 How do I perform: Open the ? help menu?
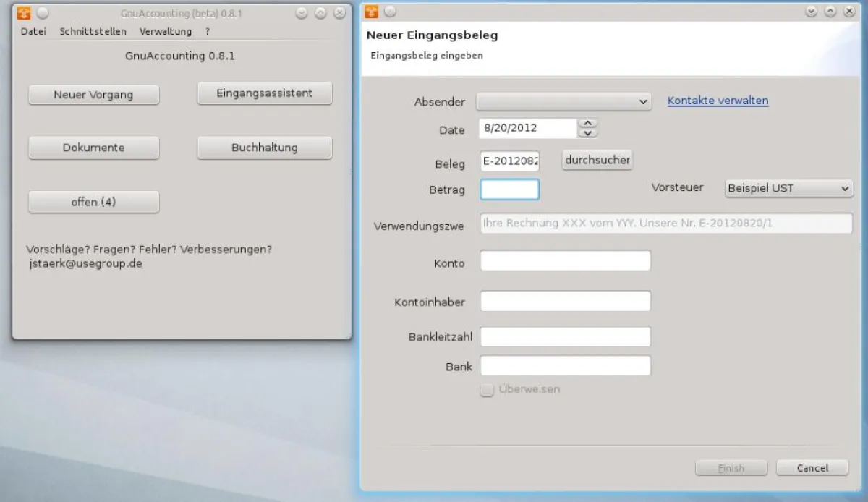[208, 31]
